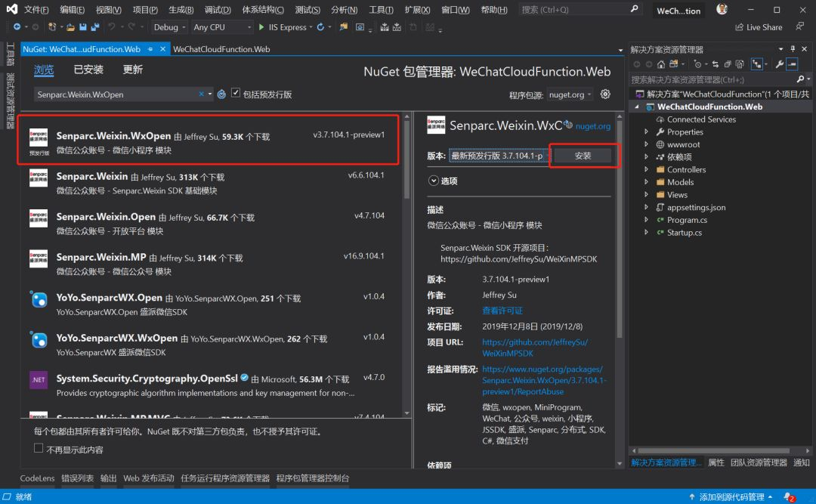This screenshot has height=504, width=816.
Task: Collapse all items in Solution Explorer
Action: [728, 64]
